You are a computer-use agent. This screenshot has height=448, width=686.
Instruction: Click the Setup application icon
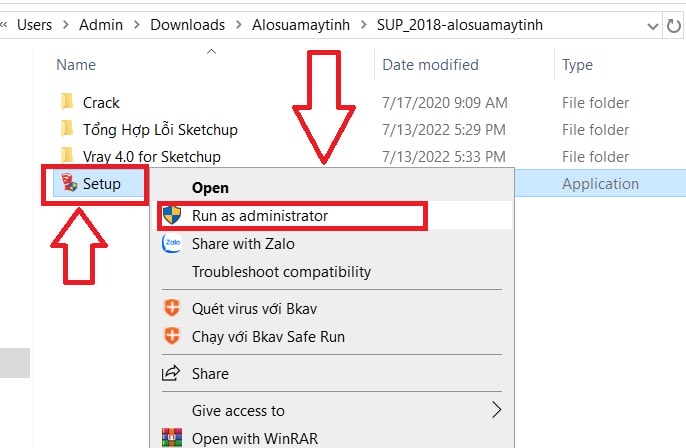pos(69,182)
